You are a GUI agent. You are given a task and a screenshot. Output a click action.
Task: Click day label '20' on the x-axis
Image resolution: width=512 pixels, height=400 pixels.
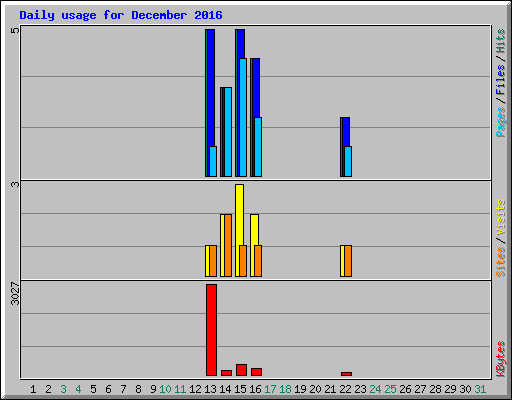315,389
